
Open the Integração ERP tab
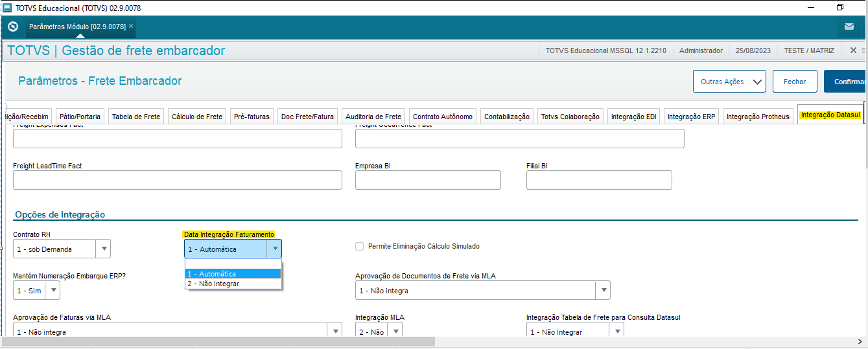(x=692, y=117)
